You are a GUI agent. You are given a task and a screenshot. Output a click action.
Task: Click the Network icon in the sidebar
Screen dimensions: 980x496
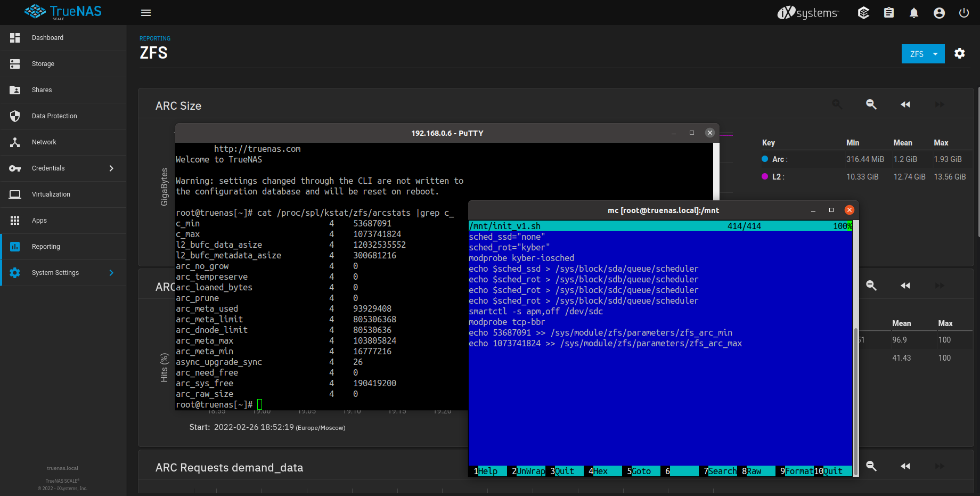[15, 142]
